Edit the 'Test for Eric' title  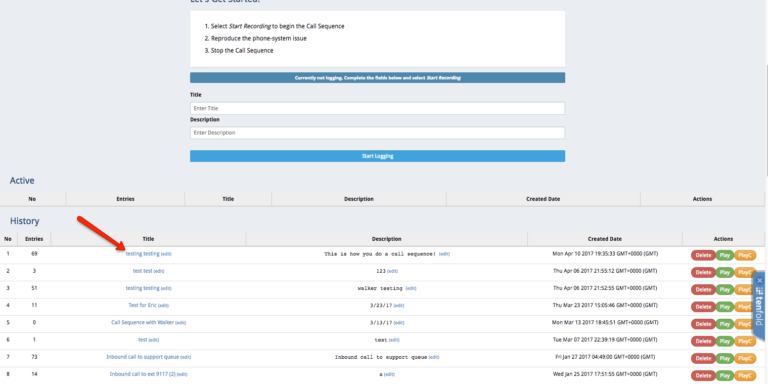164,306
